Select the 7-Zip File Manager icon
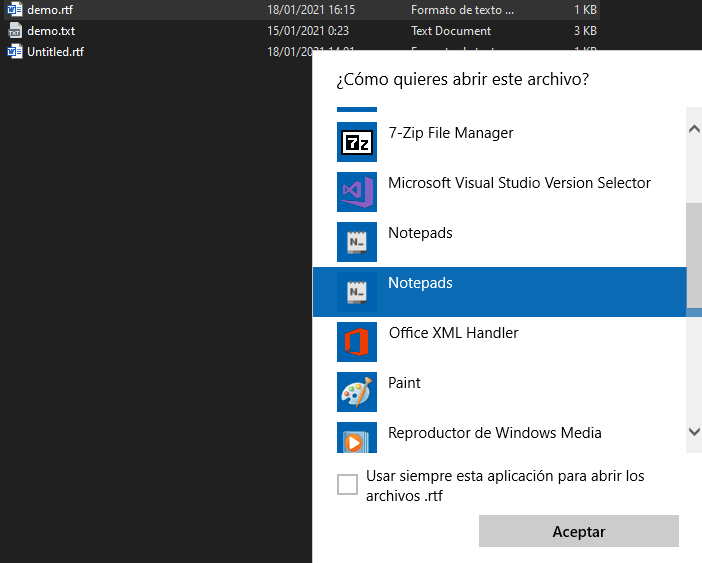Viewport: 702px width, 563px height. click(x=357, y=142)
